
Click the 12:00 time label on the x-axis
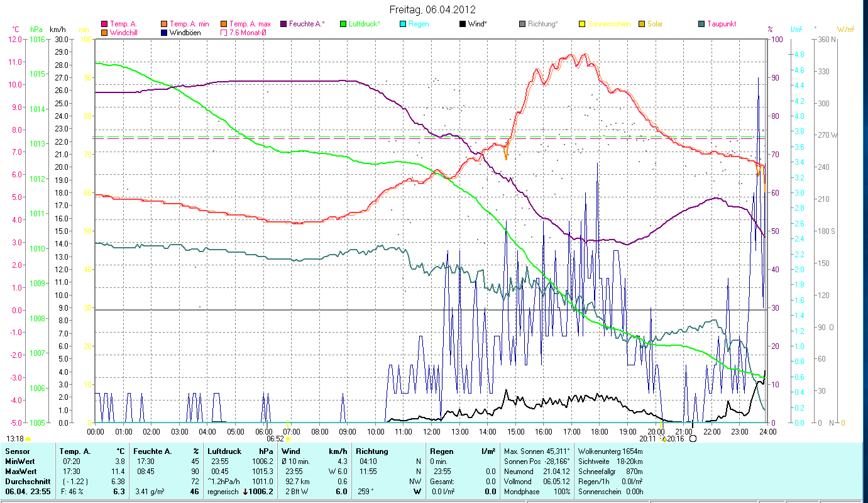pos(432,432)
